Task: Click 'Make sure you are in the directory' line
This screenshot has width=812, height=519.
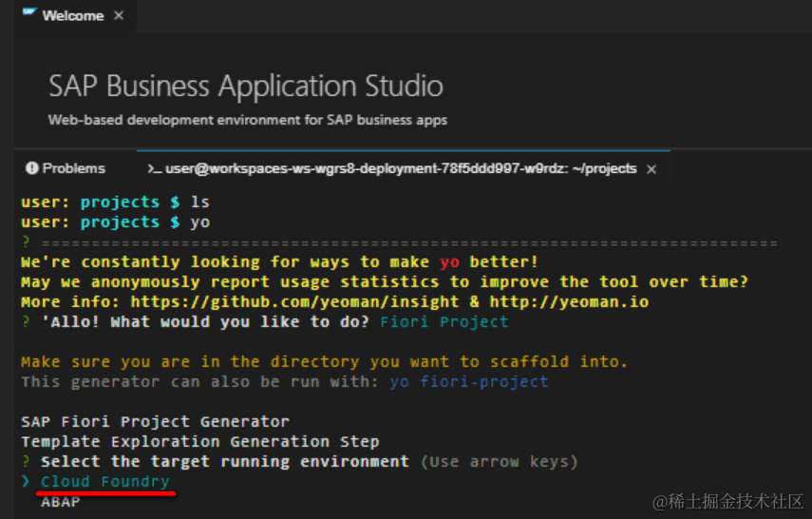Action: (324, 361)
